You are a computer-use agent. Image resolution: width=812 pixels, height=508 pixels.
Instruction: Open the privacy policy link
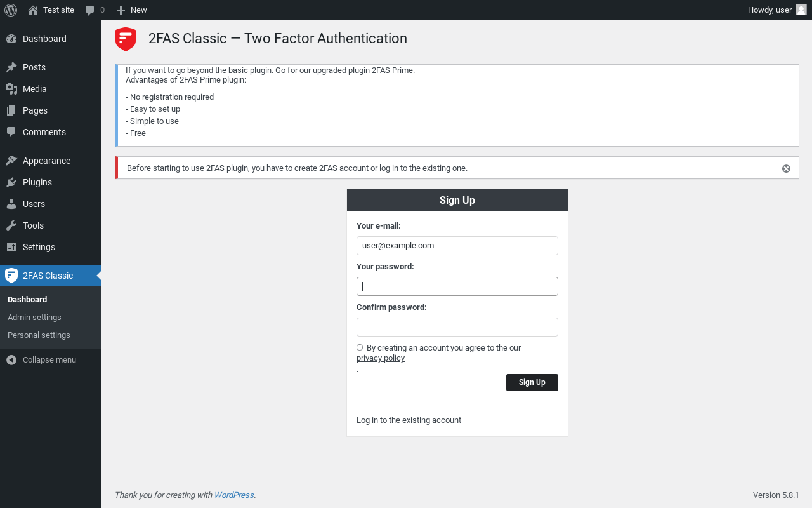(381, 358)
